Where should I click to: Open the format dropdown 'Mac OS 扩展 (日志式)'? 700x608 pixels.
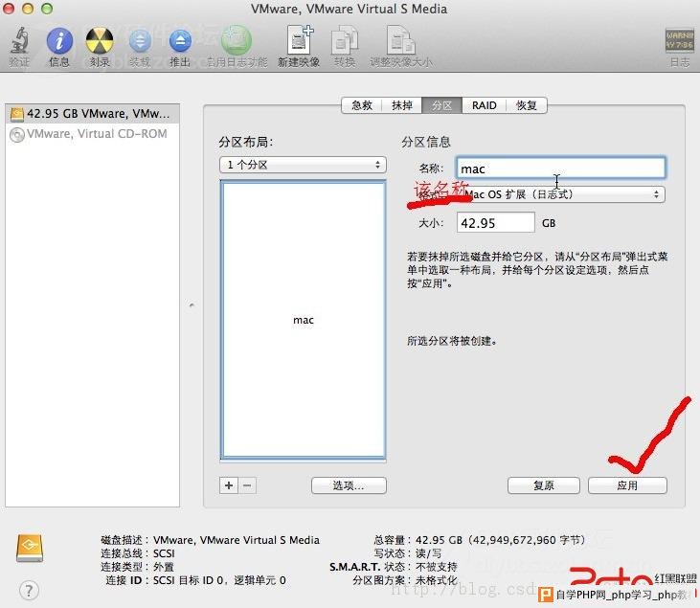pos(562,194)
